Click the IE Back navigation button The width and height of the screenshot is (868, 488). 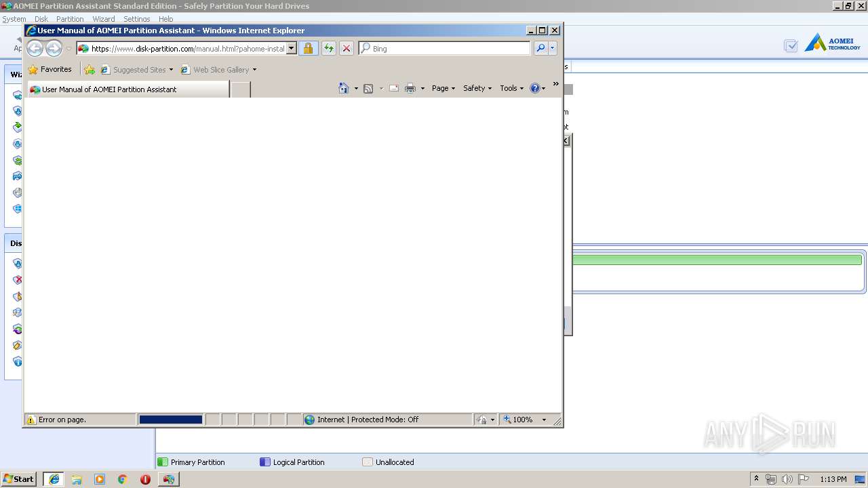click(35, 48)
